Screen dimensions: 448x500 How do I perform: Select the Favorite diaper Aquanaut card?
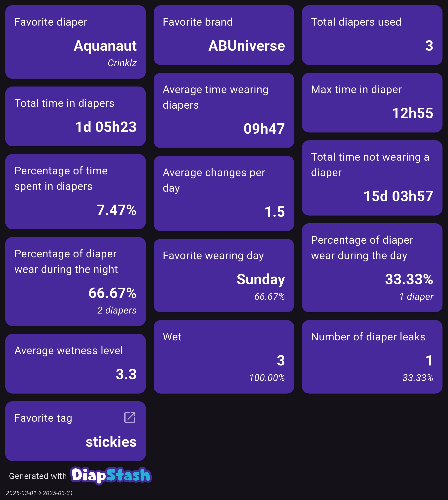click(x=75, y=42)
